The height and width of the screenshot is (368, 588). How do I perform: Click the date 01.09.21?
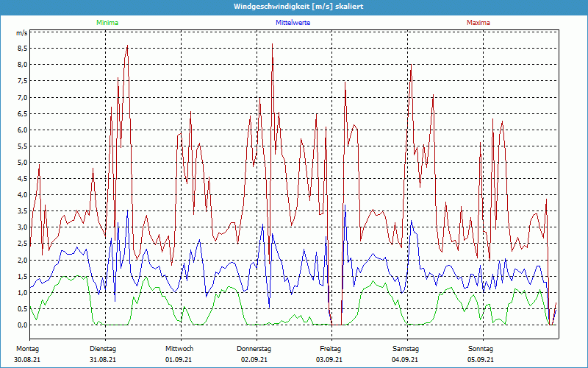[179, 360]
